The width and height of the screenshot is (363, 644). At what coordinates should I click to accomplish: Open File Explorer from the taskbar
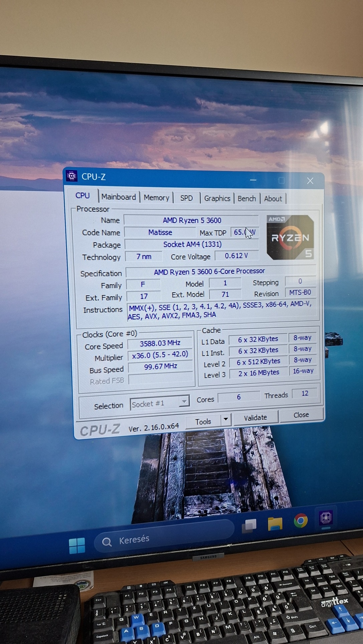click(275, 524)
